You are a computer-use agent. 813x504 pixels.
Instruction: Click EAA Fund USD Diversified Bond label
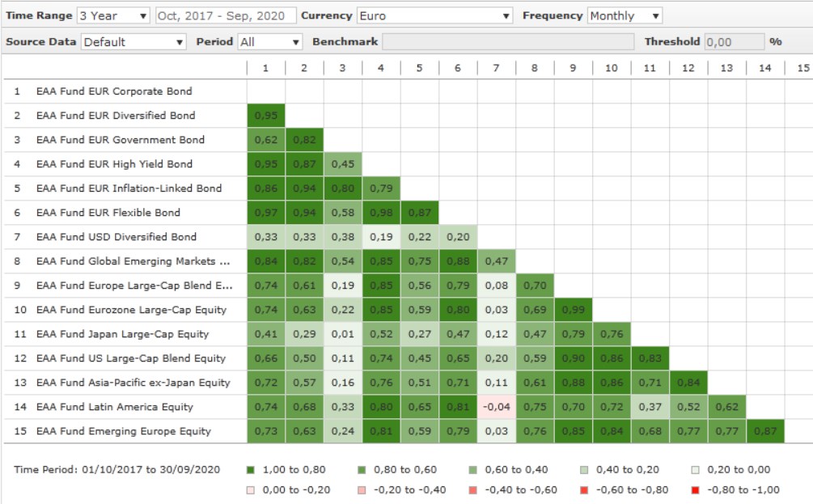click(116, 237)
